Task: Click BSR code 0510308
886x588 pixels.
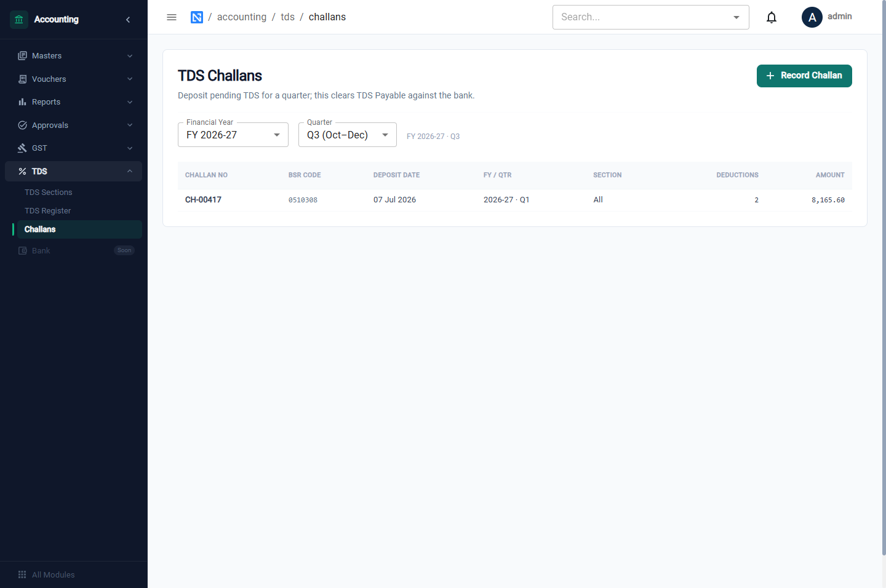Action: (303, 200)
